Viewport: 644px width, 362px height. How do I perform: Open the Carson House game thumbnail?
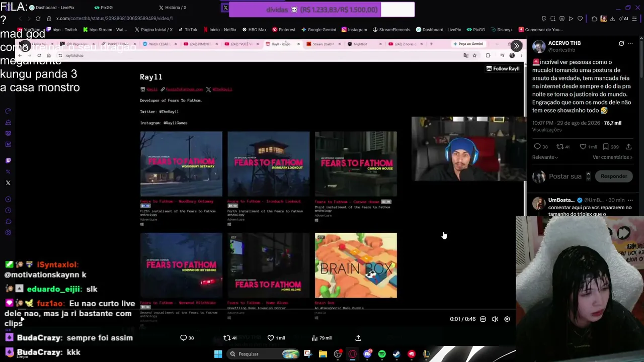point(356,164)
